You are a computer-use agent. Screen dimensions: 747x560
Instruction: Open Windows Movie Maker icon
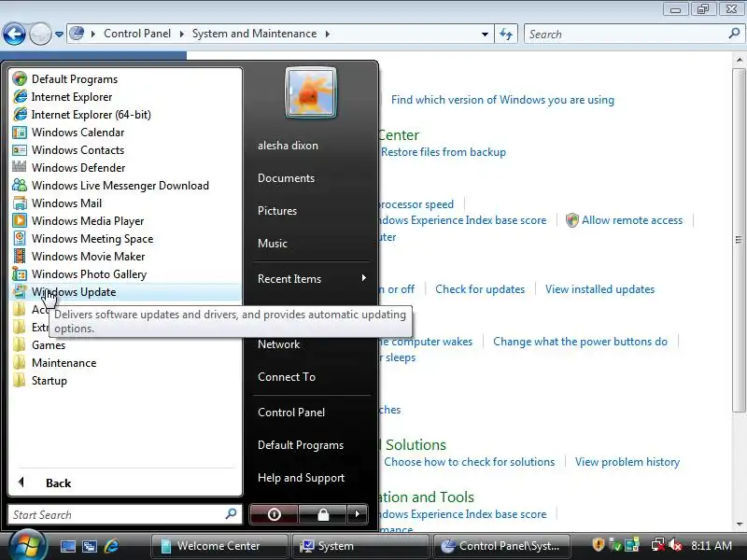click(20, 256)
